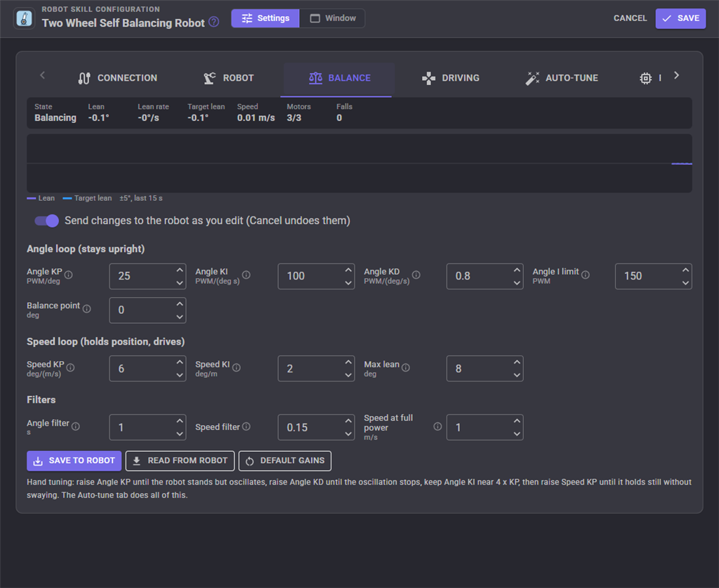Click the Angle KP info icon
Screen dimensions: 719x588
coord(68,275)
